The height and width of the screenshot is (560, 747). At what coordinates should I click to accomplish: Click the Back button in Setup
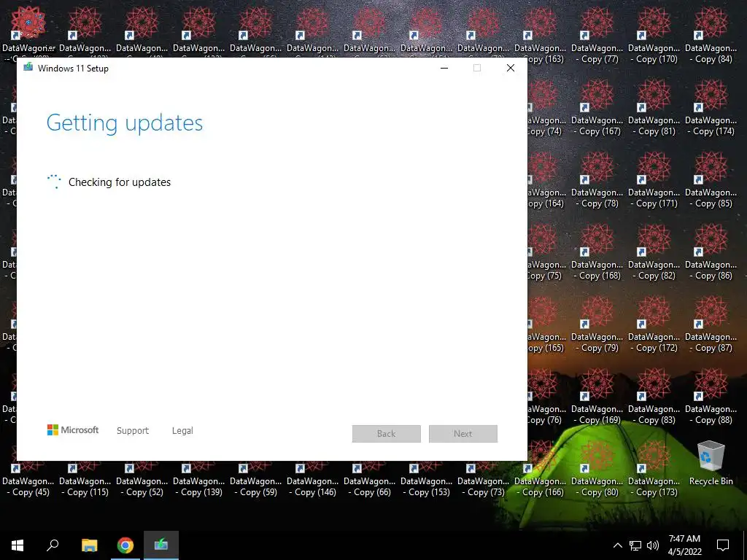[x=387, y=434]
